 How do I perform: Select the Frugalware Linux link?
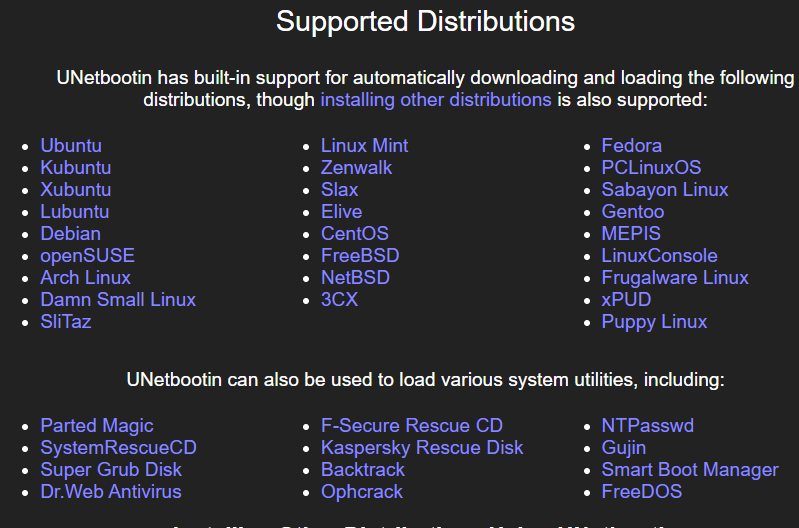pyautogui.click(x=675, y=278)
